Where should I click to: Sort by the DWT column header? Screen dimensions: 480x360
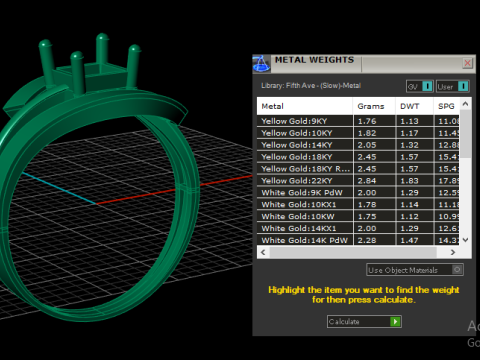click(x=414, y=106)
